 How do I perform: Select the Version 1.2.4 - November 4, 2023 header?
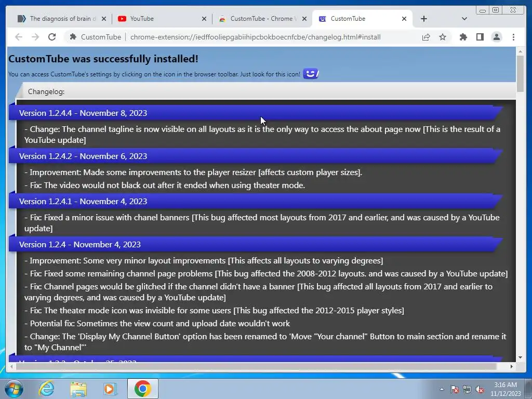255,244
